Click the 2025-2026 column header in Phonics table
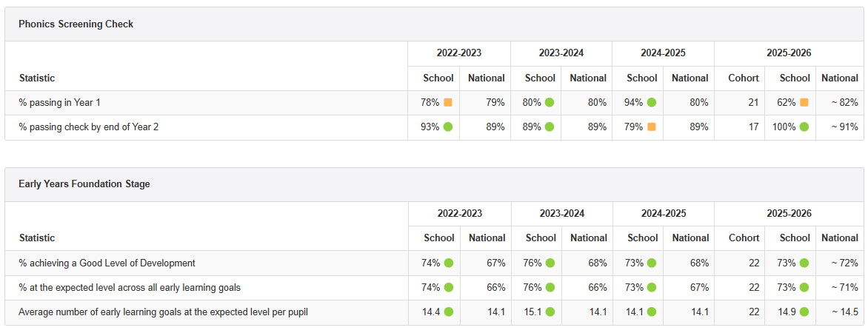Viewport: 868px width, 333px height. tap(789, 54)
